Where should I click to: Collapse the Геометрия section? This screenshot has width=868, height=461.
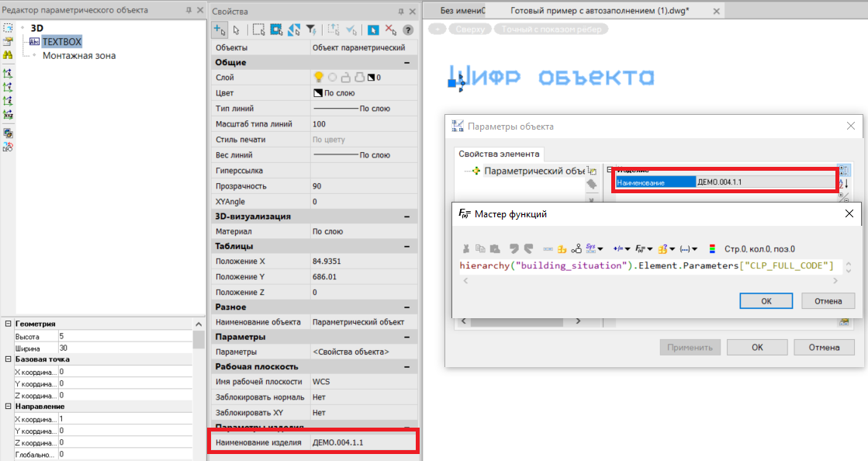point(8,324)
